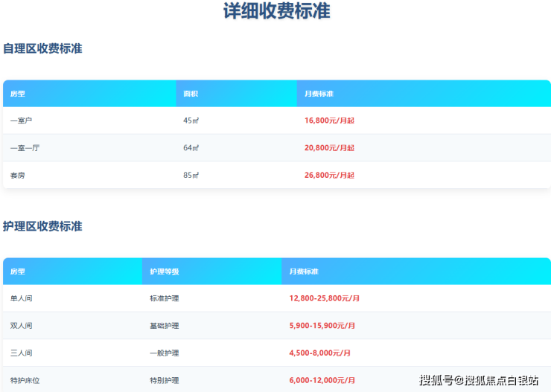Screen dimensions: 551x392
Task: Click the 一室一厅 room type cell
Action: [25, 148]
